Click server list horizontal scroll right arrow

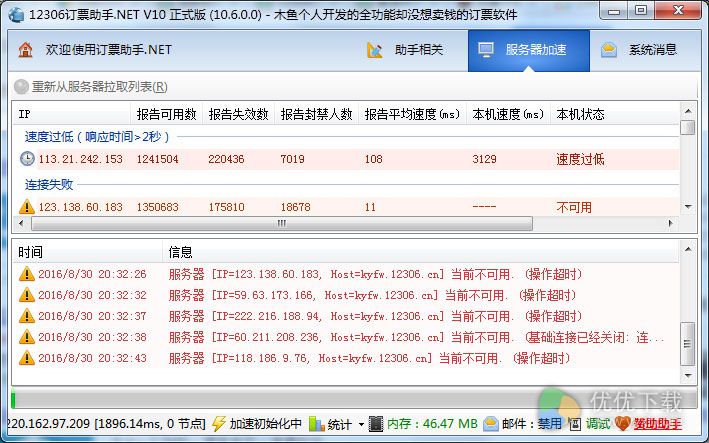671,223
